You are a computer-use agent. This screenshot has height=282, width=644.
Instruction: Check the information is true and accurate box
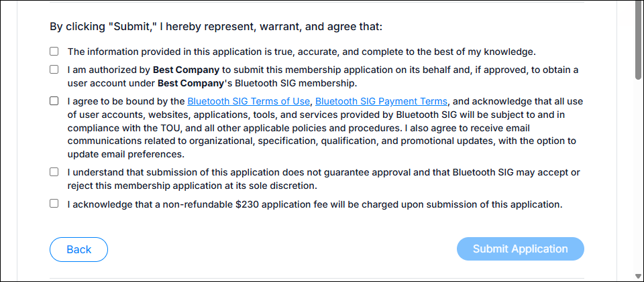[x=54, y=52]
